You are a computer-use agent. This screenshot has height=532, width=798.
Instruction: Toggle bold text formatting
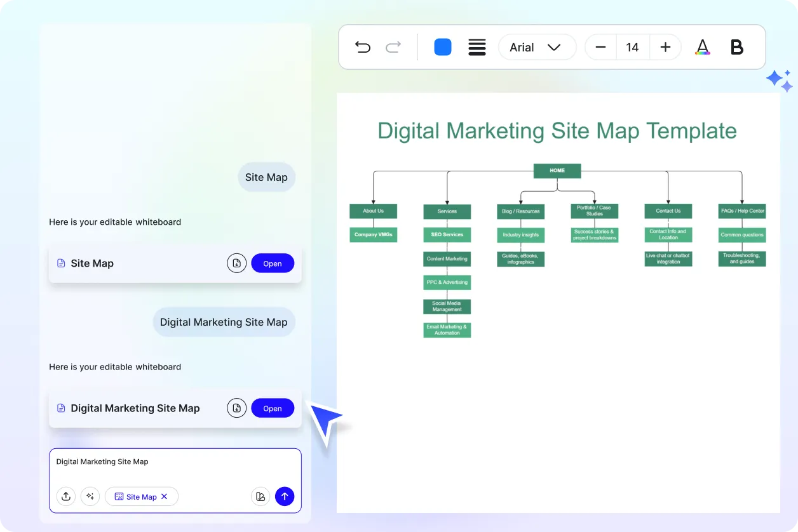pyautogui.click(x=737, y=47)
